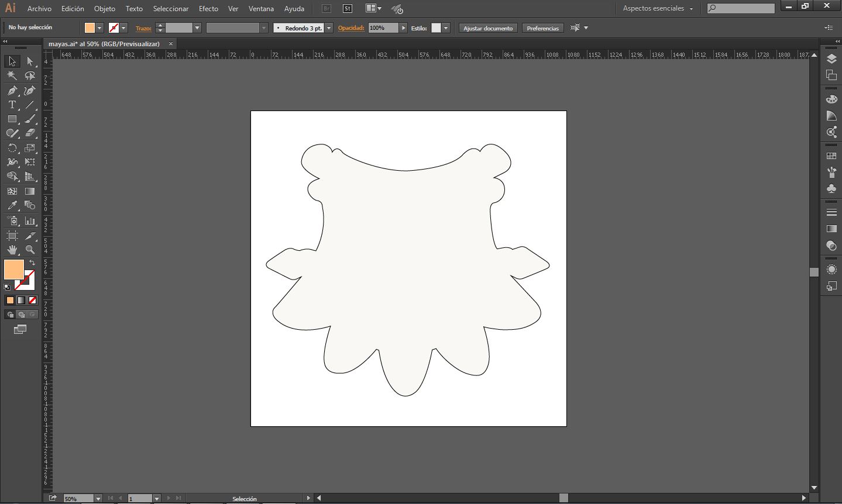
Task: Select the Gradient tool in the toolbox
Action: (30, 191)
